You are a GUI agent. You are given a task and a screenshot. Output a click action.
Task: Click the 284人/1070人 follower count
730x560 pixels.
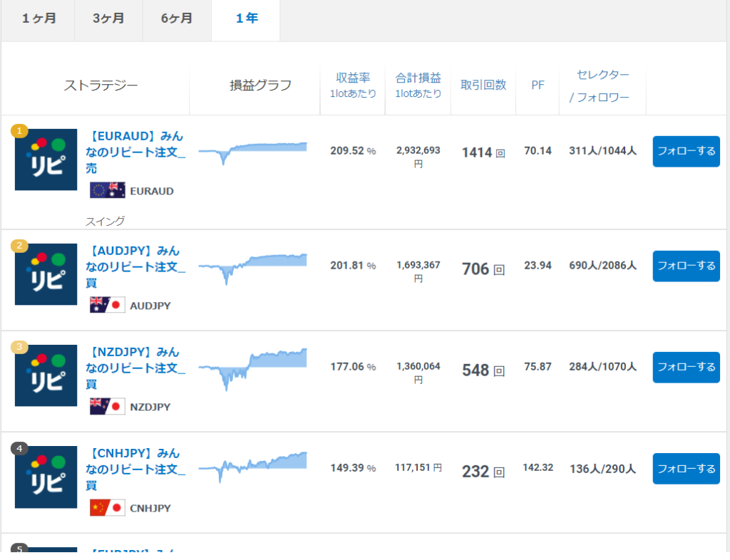click(602, 367)
